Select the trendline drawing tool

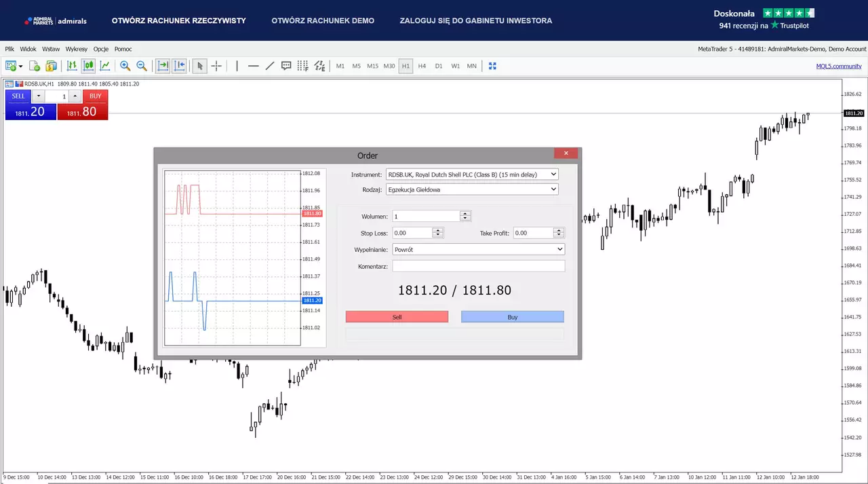pos(269,66)
